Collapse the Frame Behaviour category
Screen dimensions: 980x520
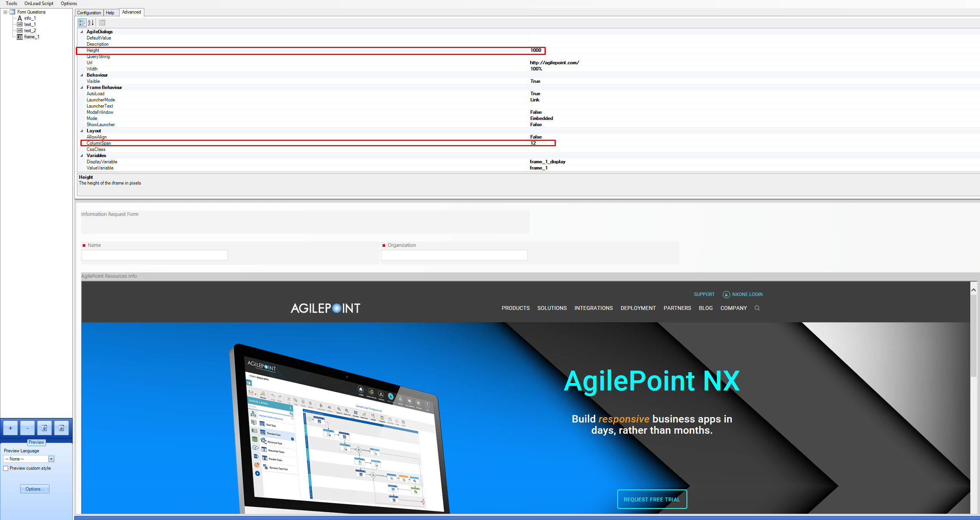[x=82, y=87]
